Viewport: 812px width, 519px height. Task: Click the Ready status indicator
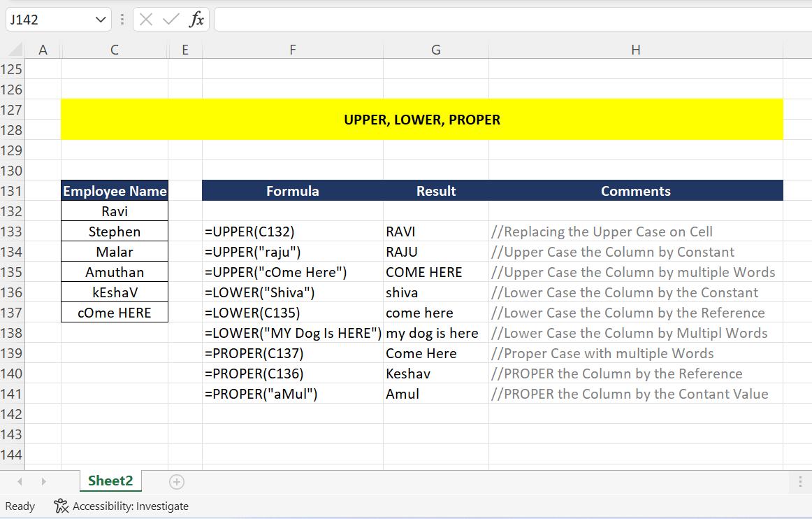tap(20, 506)
